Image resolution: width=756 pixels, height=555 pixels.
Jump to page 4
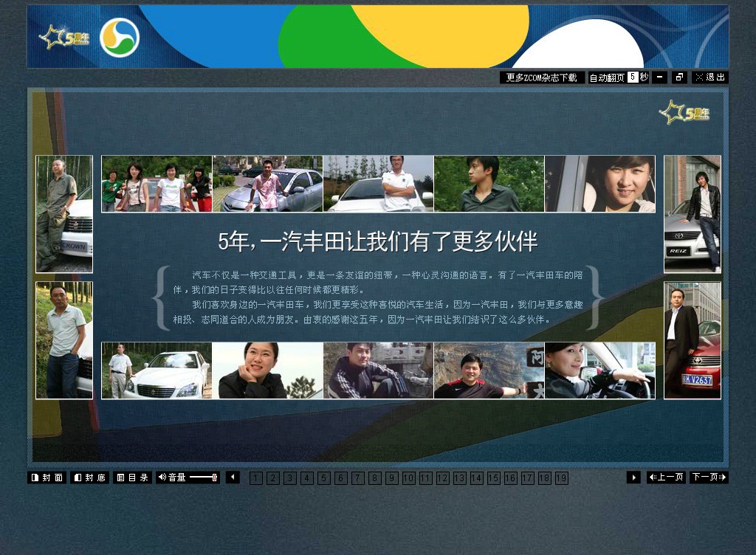coord(306,478)
